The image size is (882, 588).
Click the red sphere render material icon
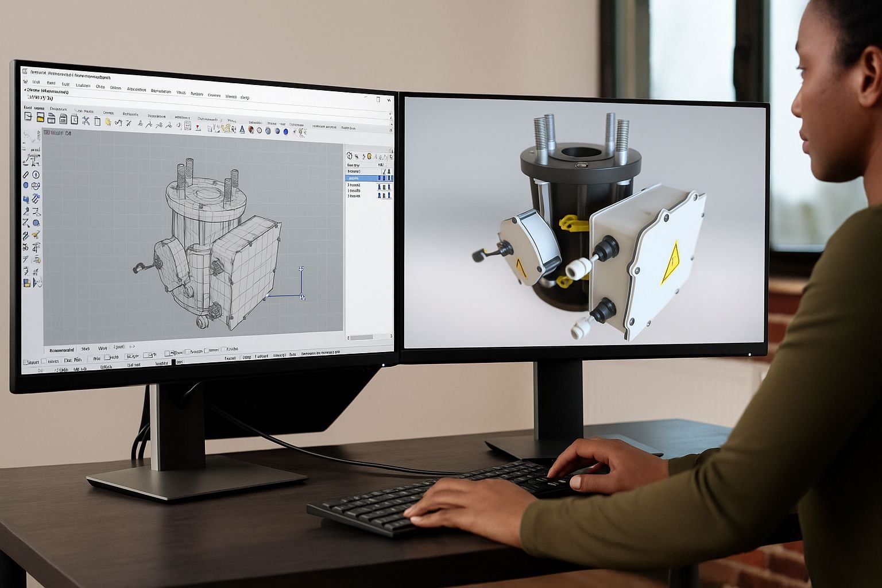(251, 130)
